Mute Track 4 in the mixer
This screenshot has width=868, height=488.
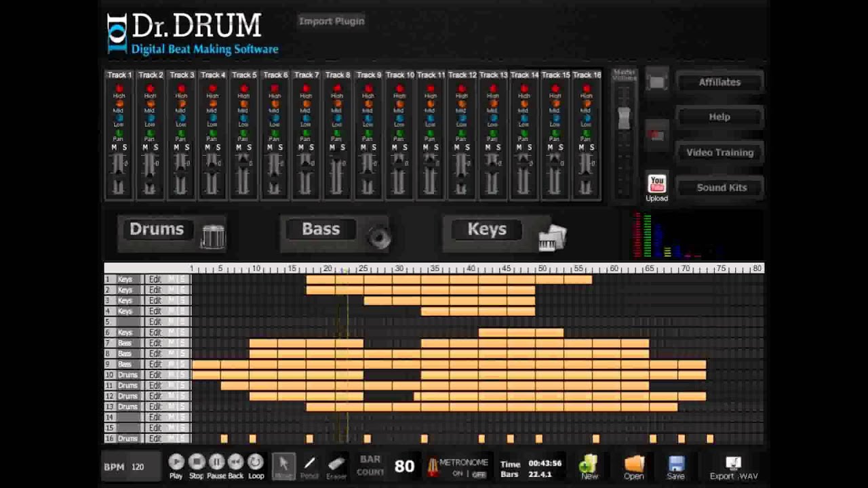click(x=208, y=148)
